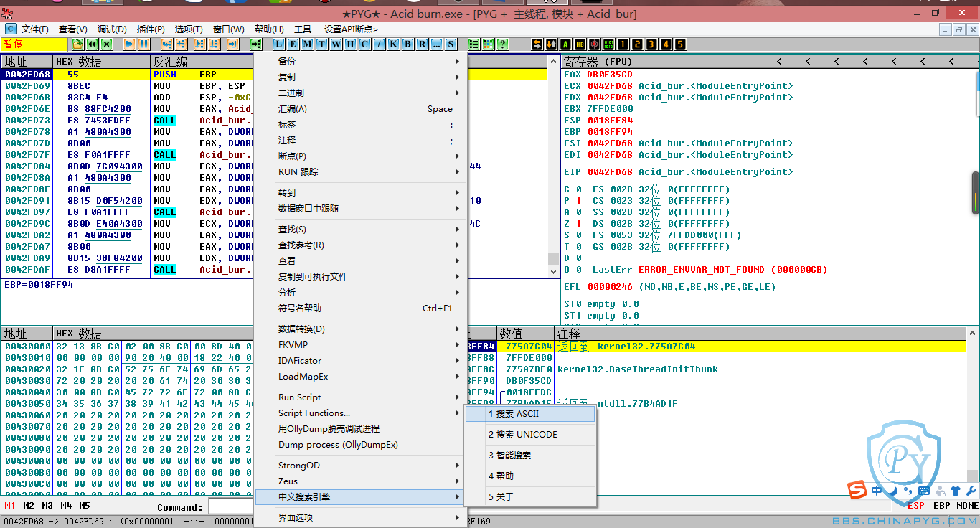The image size is (980, 528).
Task: Open the CPU window with the C icon
Action: [364, 44]
